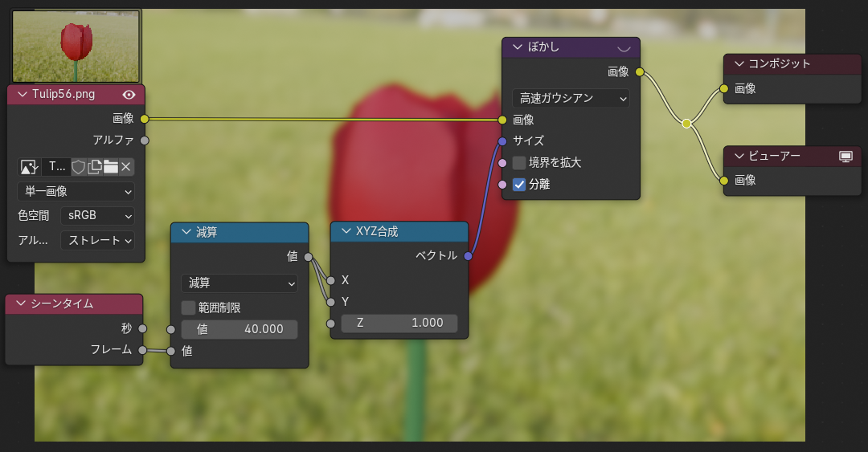868x452 pixels.
Task: Collapse the 減算 node
Action: pos(186,232)
